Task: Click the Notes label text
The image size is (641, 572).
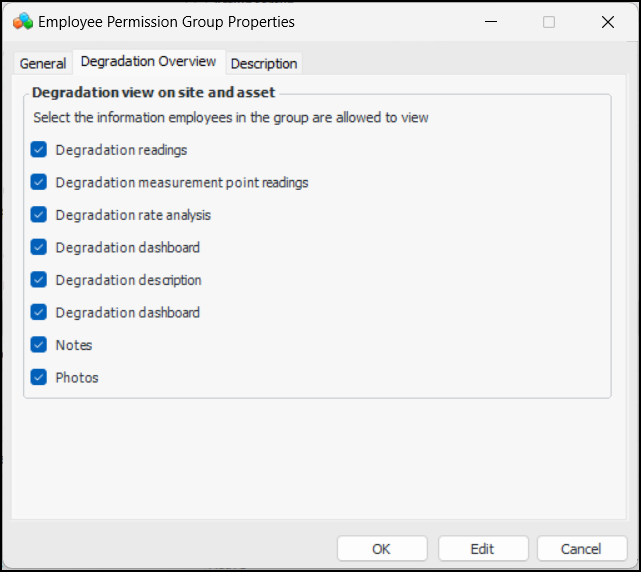Action: pyautogui.click(x=74, y=345)
